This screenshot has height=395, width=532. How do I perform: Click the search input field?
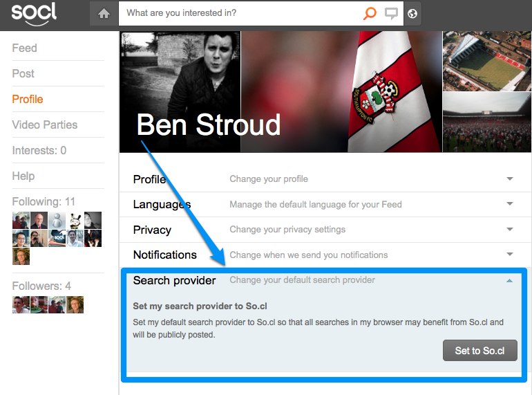pos(242,13)
